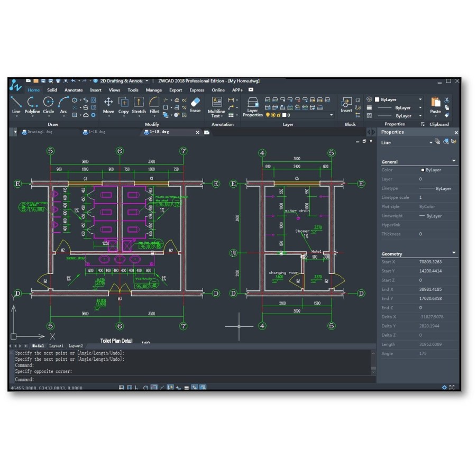Toggle layer lock padlock icon
The image size is (476, 476).
click(x=278, y=115)
